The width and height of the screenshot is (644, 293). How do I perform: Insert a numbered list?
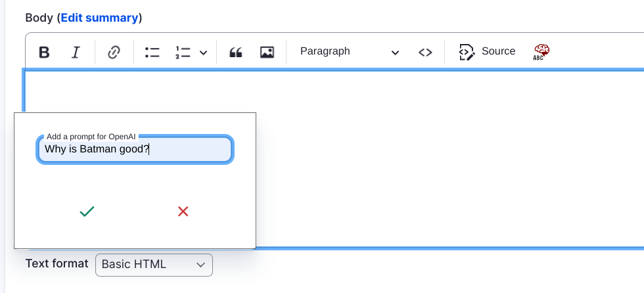tap(183, 52)
